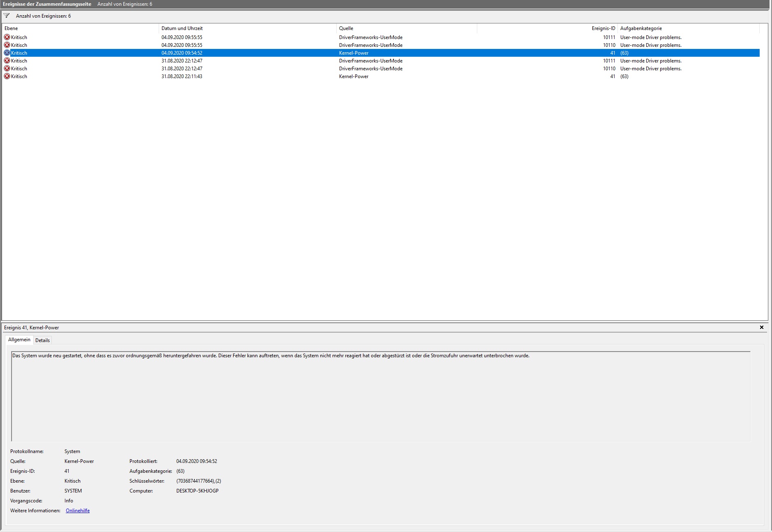The height and width of the screenshot is (532, 772).
Task: Click Benutzer value SYSTEM
Action: tap(73, 491)
